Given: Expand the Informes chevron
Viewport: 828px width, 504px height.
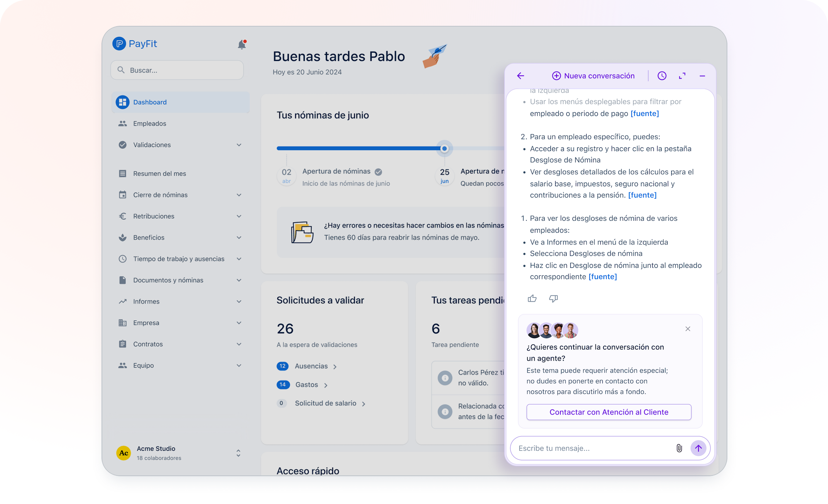Looking at the screenshot, I should 239,302.
